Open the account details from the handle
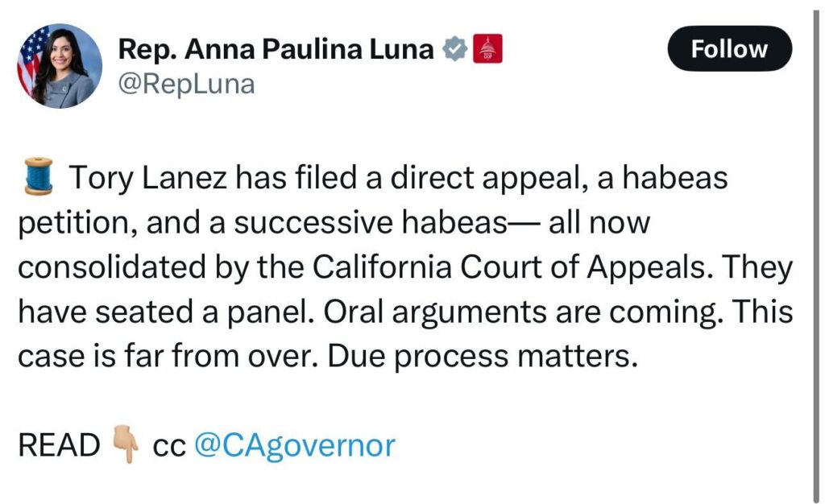The height and width of the screenshot is (504, 825). pyautogui.click(x=187, y=83)
